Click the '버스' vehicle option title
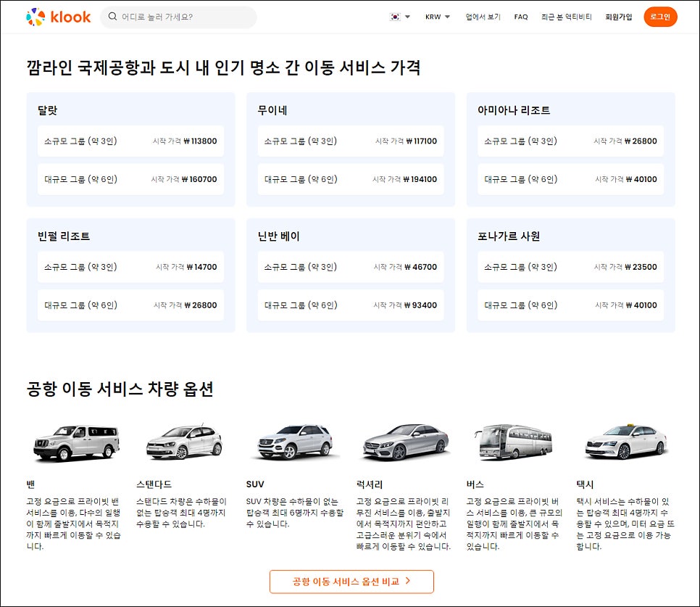Viewport: 700px width, 607px height. [475, 484]
